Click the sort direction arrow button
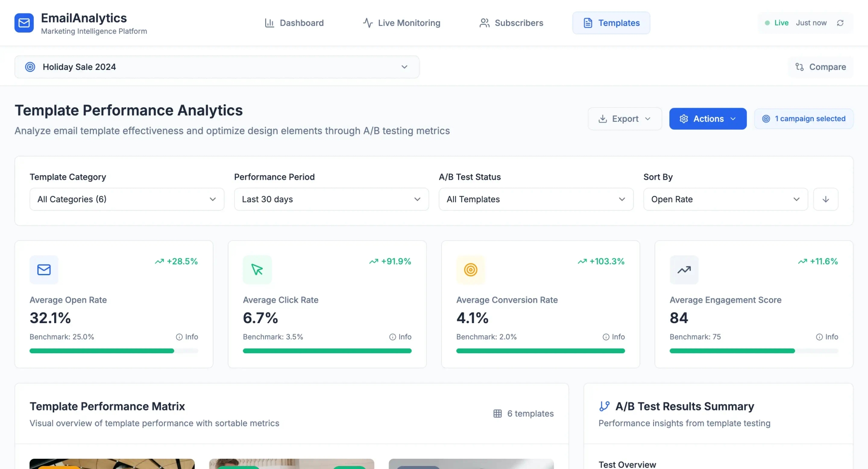 point(826,199)
